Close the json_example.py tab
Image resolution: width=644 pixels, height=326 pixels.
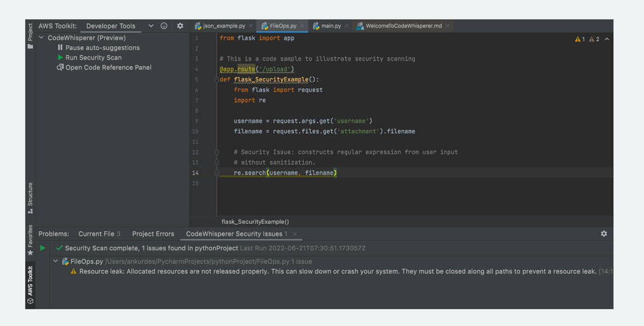251,26
